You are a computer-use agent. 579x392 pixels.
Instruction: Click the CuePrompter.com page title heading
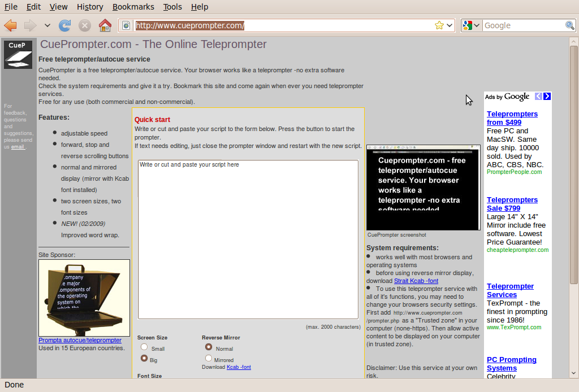(153, 44)
